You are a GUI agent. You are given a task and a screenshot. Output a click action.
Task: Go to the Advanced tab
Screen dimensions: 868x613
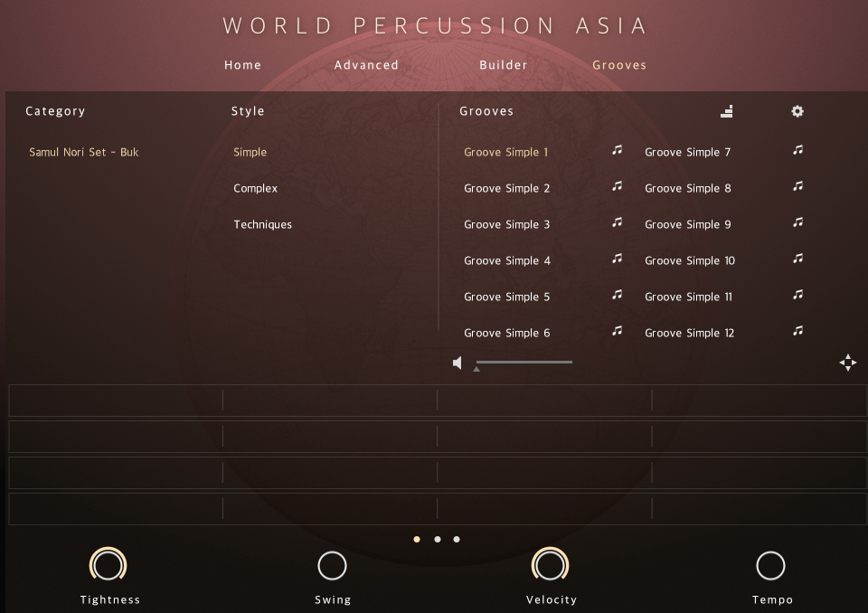point(366,65)
